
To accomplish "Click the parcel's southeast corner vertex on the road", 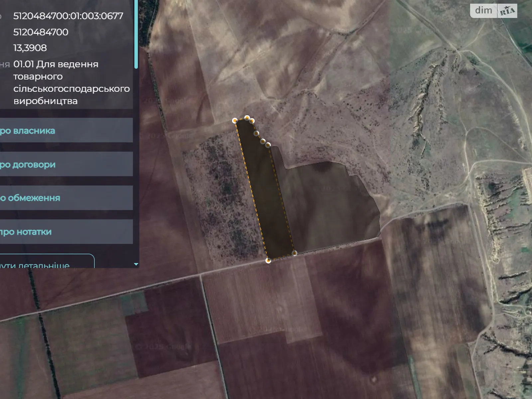I will coord(294,253).
